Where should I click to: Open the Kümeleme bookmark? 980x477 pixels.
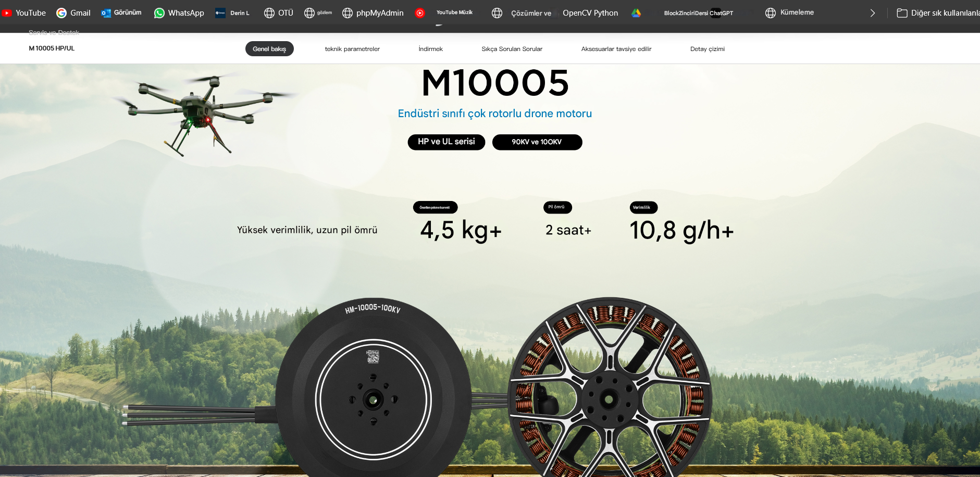[789, 12]
